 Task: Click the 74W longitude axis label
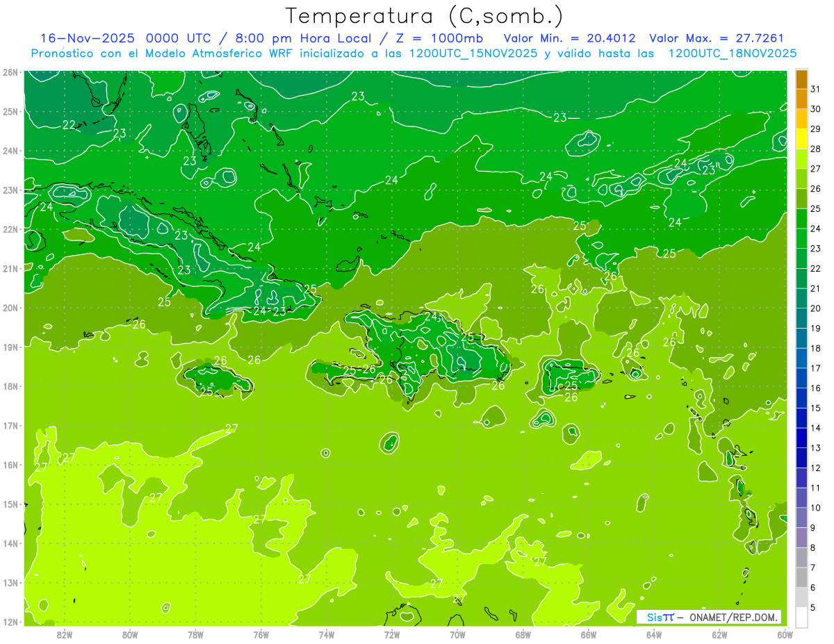pyautogui.click(x=327, y=634)
